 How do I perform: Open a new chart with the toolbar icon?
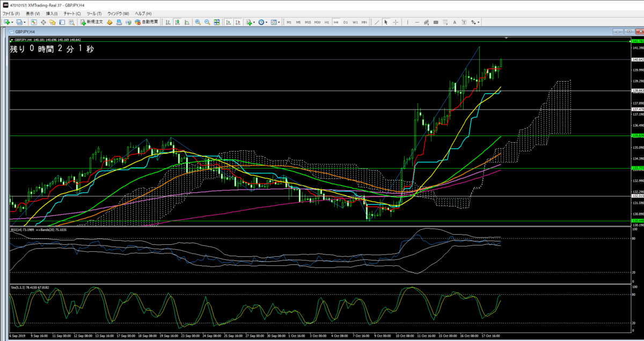pyautogui.click(x=7, y=22)
